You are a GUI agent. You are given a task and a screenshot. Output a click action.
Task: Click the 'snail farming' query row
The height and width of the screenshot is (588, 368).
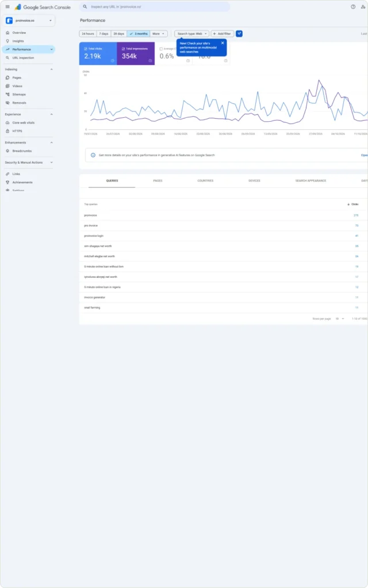pyautogui.click(x=224, y=308)
